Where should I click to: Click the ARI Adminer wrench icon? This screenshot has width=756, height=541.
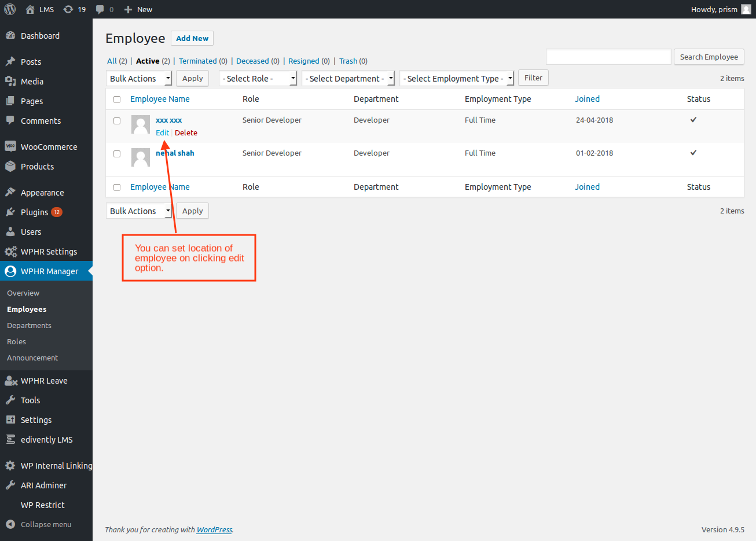point(10,485)
